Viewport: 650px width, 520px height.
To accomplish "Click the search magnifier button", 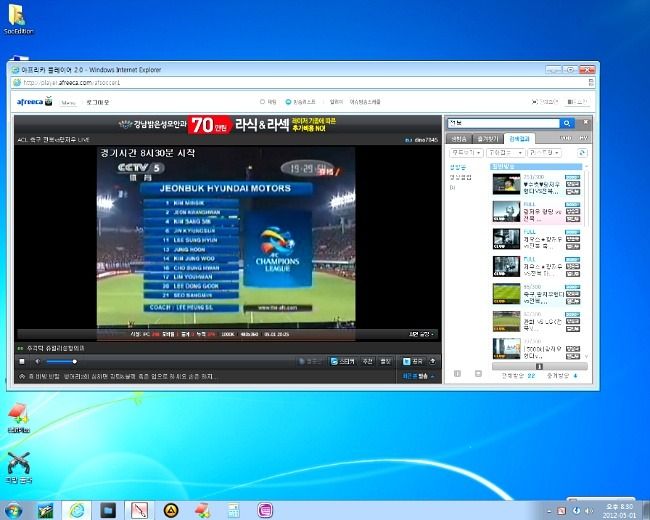I will click(x=567, y=123).
